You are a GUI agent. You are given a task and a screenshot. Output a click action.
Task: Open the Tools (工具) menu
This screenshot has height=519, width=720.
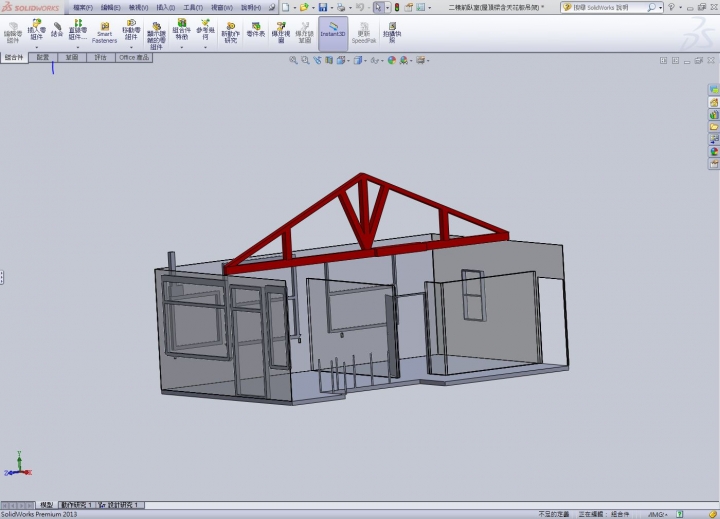(192, 7)
